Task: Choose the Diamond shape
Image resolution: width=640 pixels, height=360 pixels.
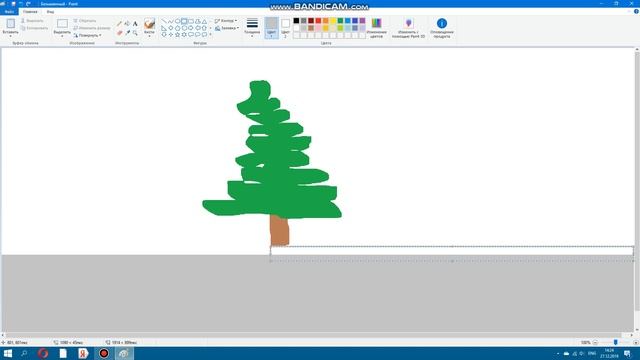Action: (x=171, y=28)
